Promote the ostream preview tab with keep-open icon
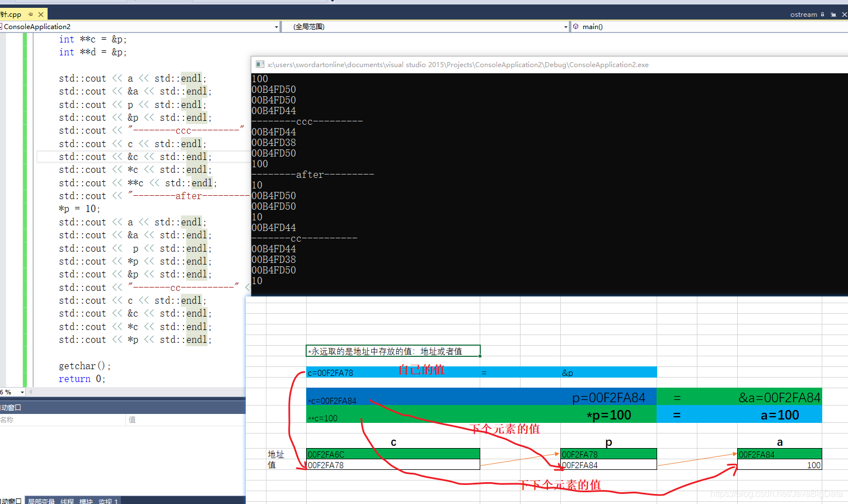This screenshot has height=504, width=848. click(833, 15)
